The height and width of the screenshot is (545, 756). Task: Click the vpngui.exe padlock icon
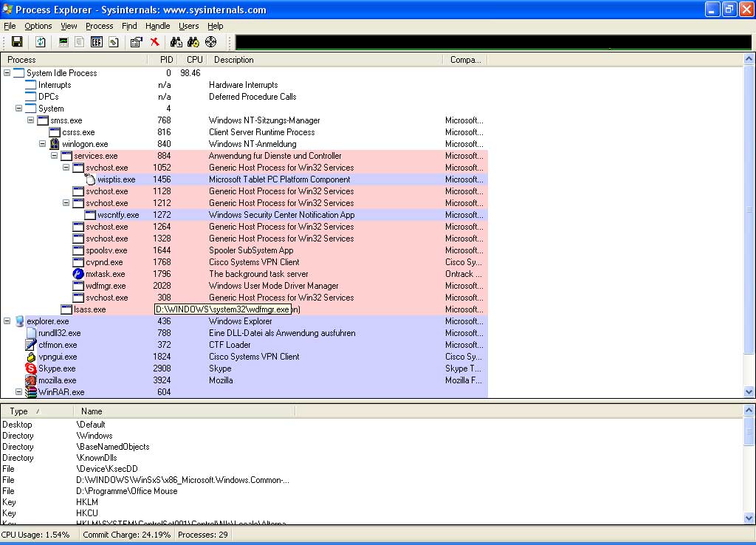[x=31, y=357]
